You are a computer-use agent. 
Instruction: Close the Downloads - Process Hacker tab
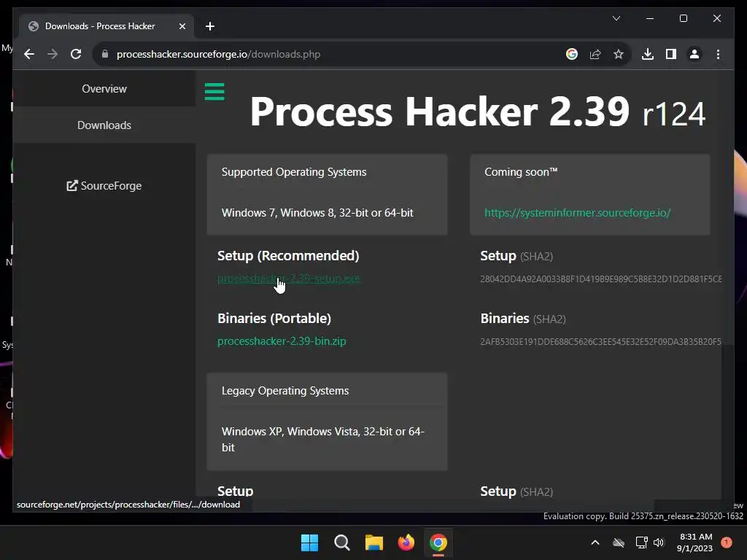[x=182, y=26]
